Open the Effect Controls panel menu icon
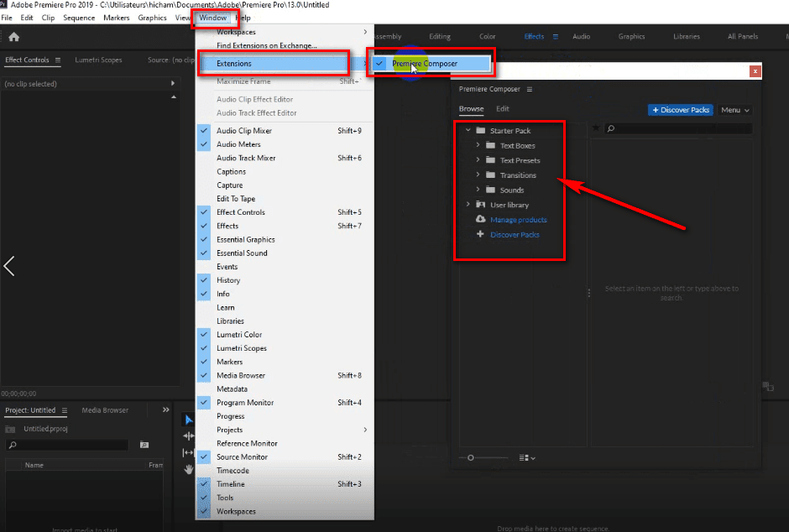Image resolution: width=789 pixels, height=532 pixels. click(58, 60)
